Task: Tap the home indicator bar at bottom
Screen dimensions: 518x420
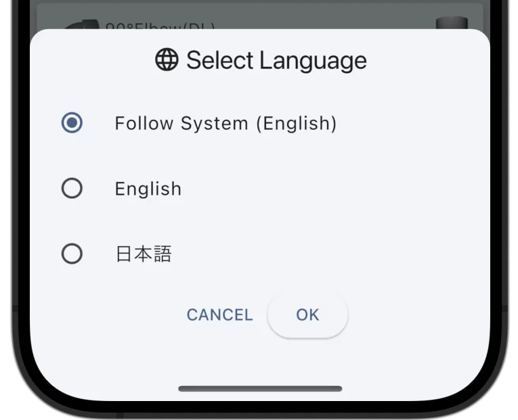Action: tap(260, 389)
